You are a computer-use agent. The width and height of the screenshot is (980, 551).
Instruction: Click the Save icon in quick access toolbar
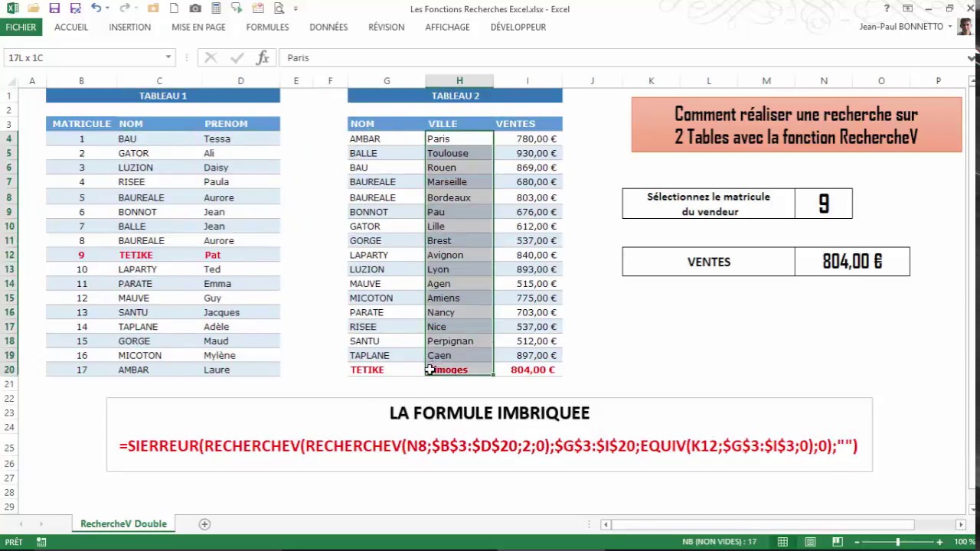(x=54, y=8)
